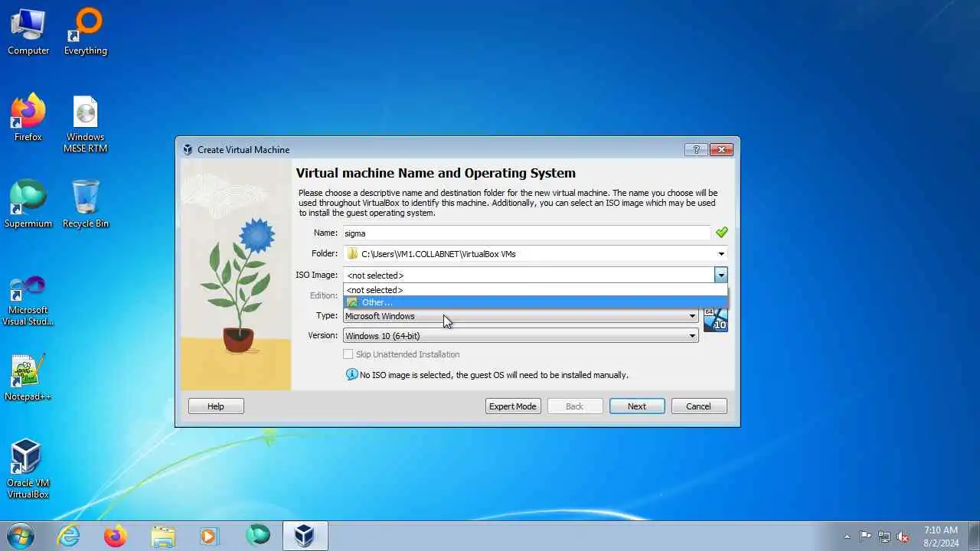Open the Windows Start menu
The height and width of the screenshot is (551, 980).
19,536
